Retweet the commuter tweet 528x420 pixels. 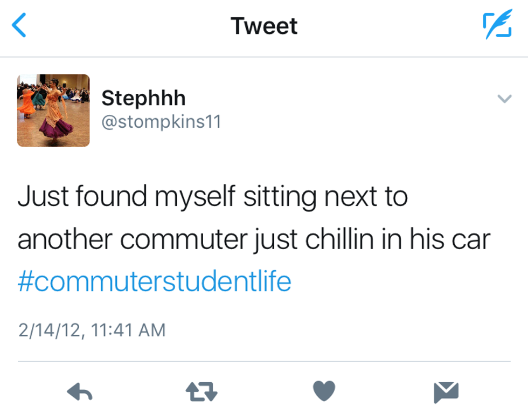(x=202, y=392)
